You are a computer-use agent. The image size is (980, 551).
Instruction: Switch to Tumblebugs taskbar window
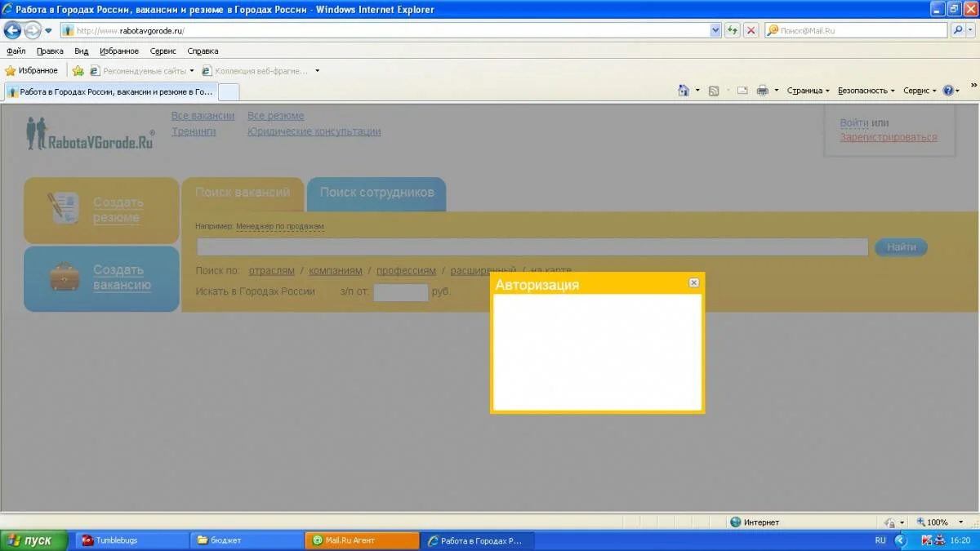pos(131,540)
